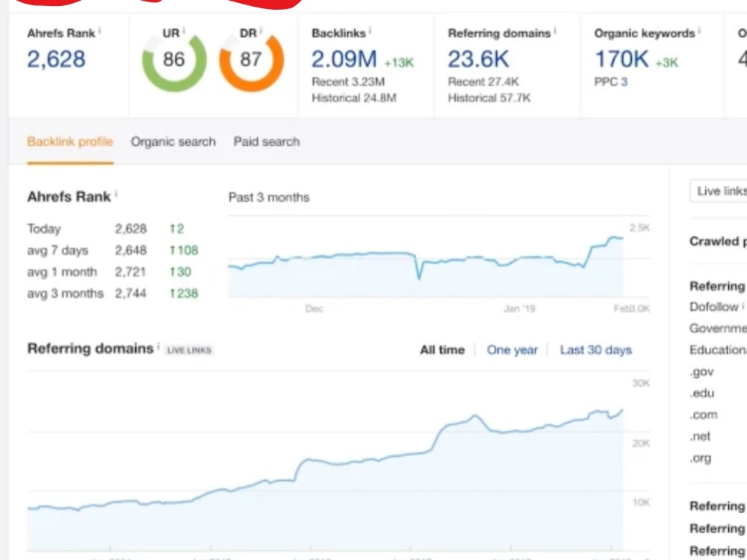Open the Backlink profile tab

click(x=70, y=142)
